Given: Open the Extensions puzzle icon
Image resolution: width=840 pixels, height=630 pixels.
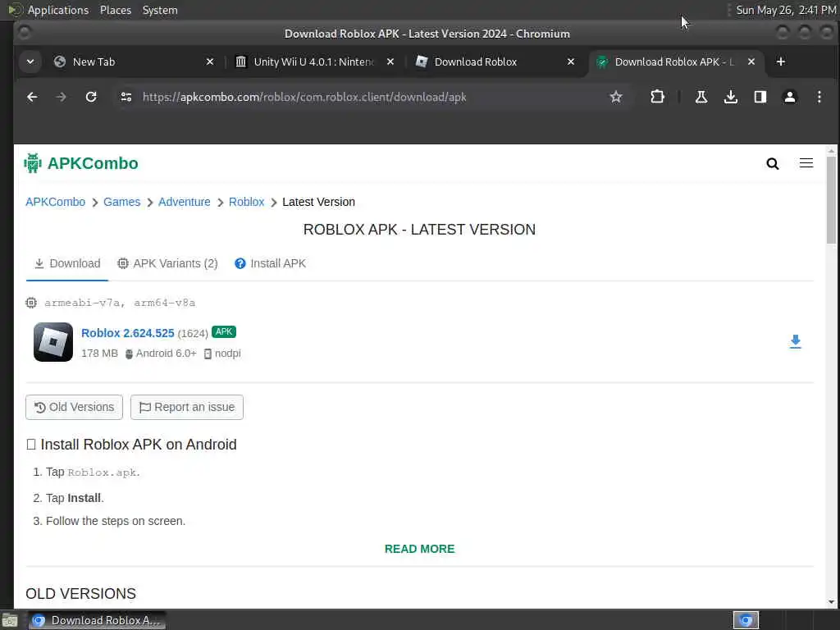Looking at the screenshot, I should point(657,97).
